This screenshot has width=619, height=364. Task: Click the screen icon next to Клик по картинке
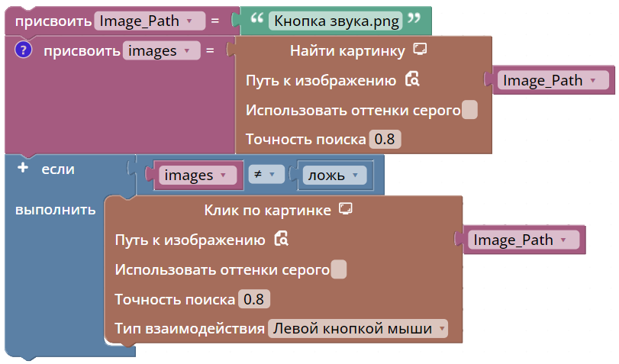pyautogui.click(x=346, y=209)
